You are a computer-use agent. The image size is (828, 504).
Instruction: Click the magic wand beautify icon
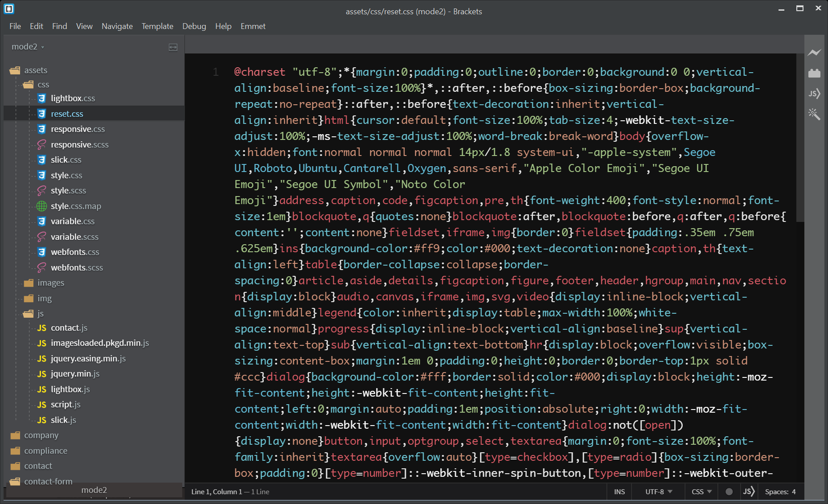[814, 114]
